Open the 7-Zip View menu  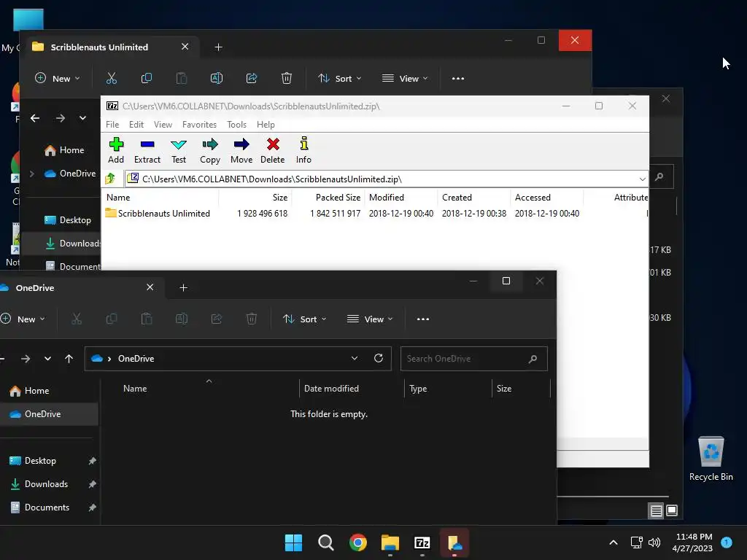[x=163, y=124]
